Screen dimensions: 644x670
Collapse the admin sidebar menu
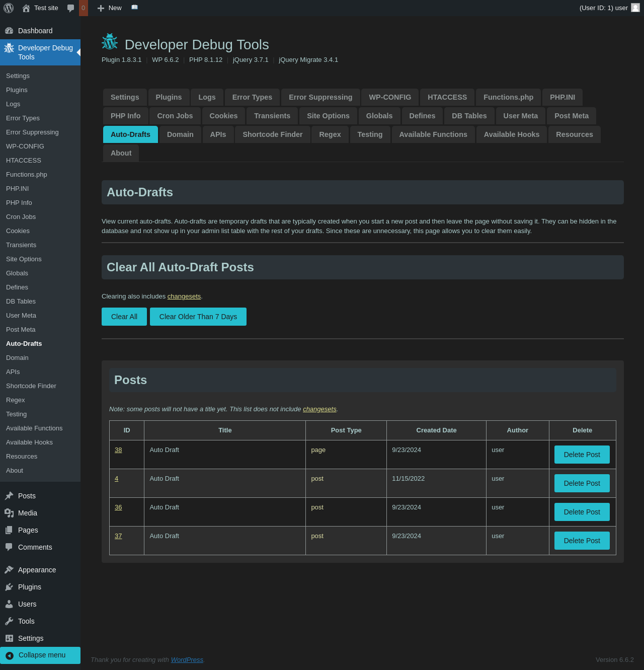(40, 655)
